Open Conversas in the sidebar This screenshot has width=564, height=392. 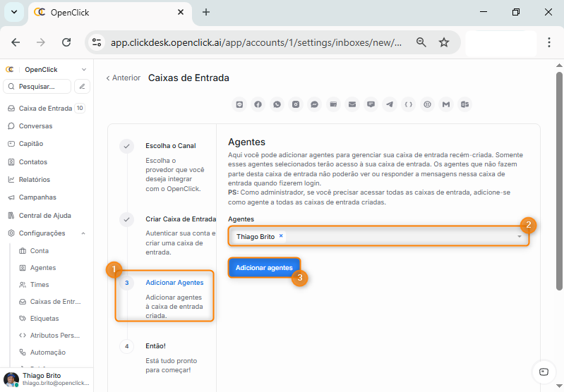point(35,126)
